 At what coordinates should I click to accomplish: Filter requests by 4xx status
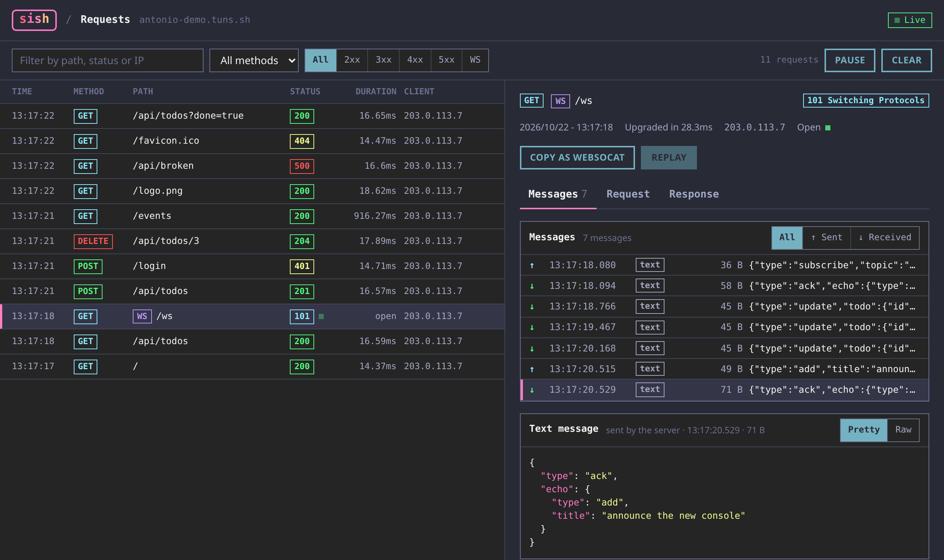pos(415,60)
